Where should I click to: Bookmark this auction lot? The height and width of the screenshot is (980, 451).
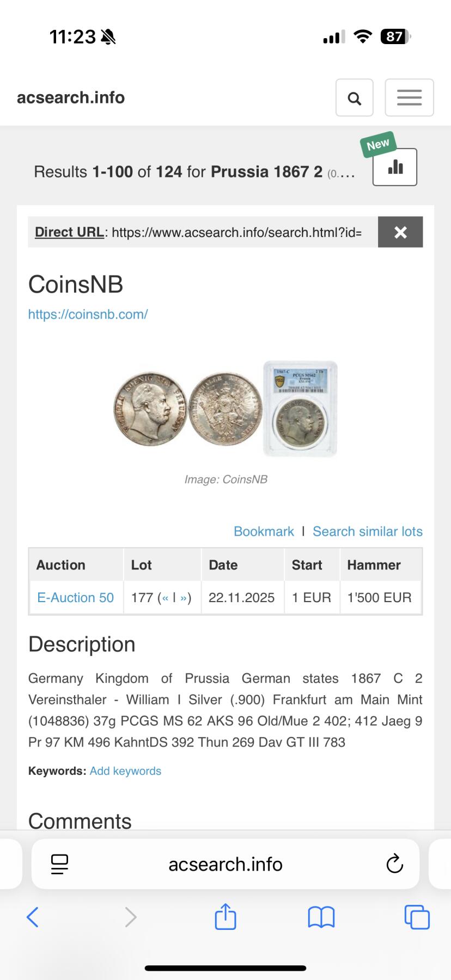[x=264, y=531]
